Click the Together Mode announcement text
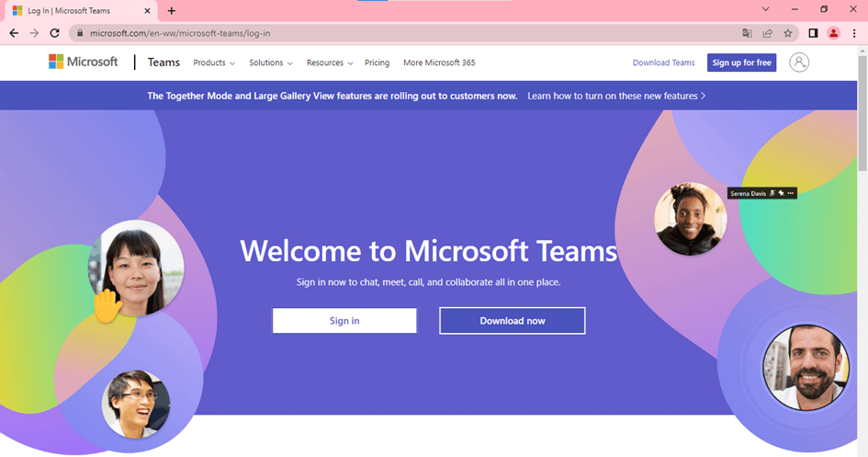Image resolution: width=868 pixels, height=457 pixels. [x=333, y=96]
